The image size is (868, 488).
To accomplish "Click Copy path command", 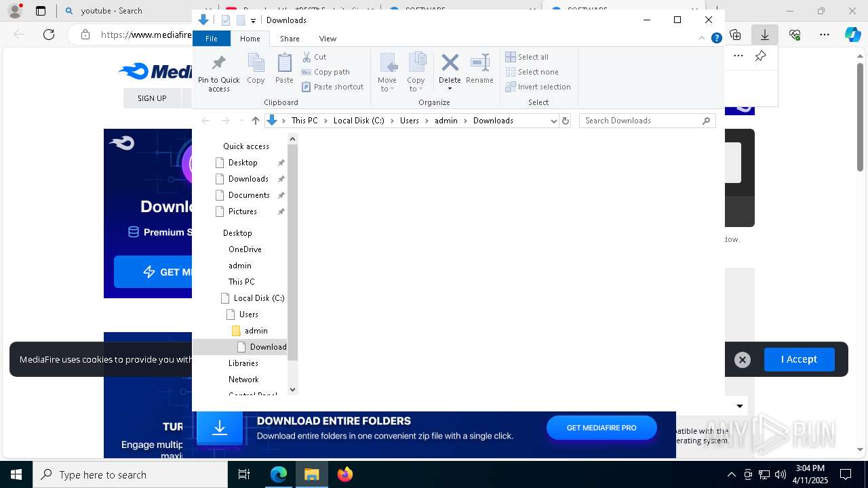I will click(x=325, y=72).
